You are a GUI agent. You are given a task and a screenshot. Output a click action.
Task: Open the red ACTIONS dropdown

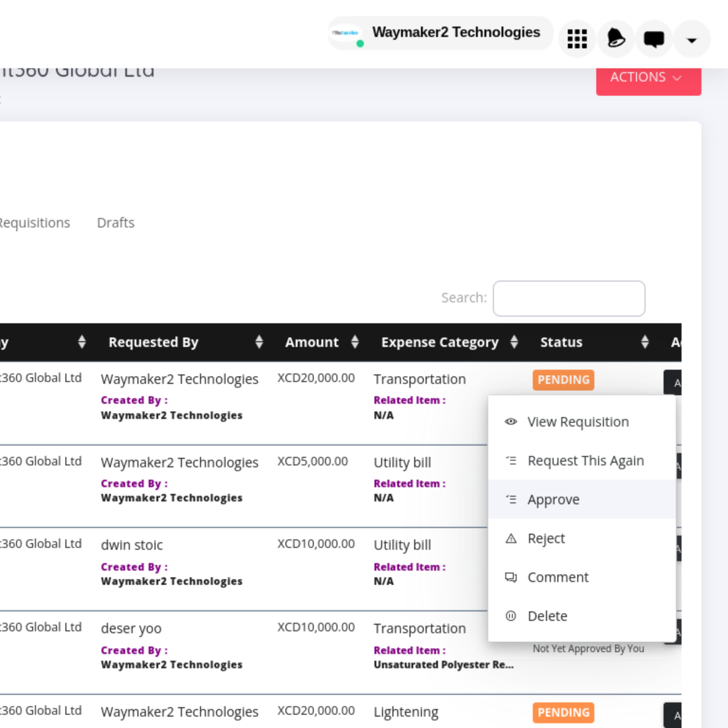[x=648, y=77]
